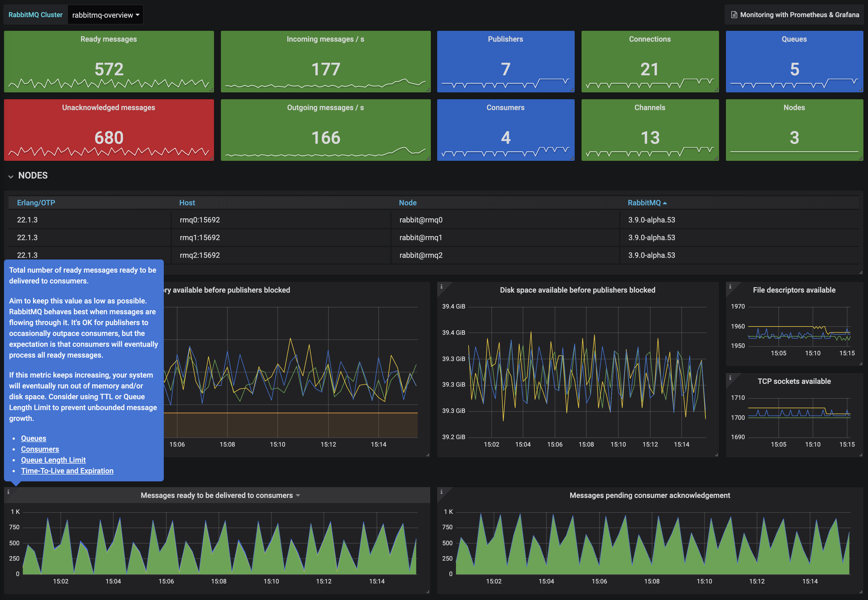Viewport: 868px width, 600px height.
Task: Sort table by Host column header
Action: click(x=187, y=203)
